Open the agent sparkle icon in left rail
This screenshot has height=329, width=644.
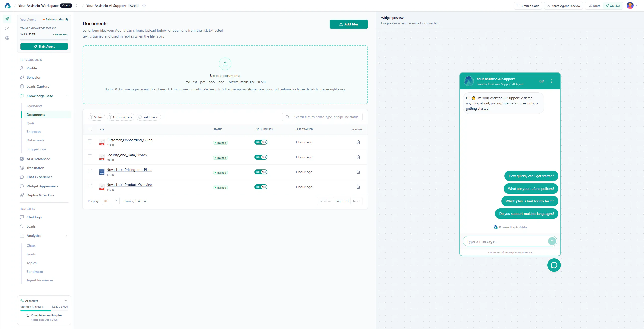[7, 19]
